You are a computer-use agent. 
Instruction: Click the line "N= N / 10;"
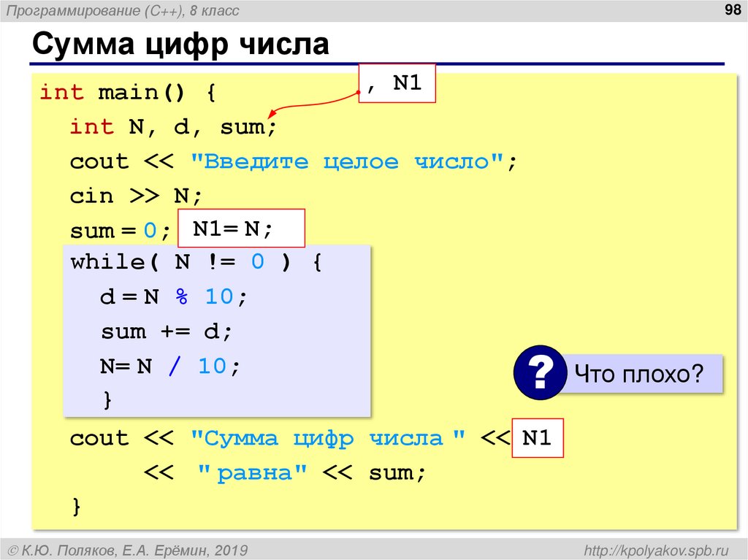point(169,367)
